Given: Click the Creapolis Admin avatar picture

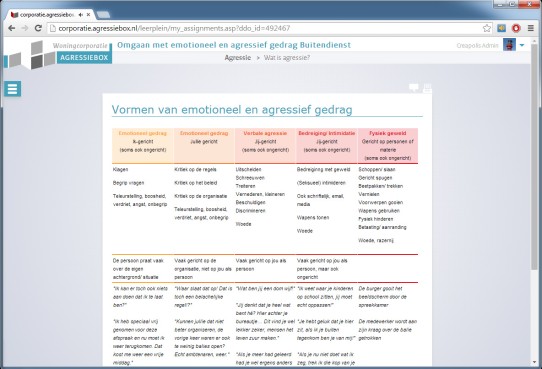Looking at the screenshot, I should click(x=509, y=45).
